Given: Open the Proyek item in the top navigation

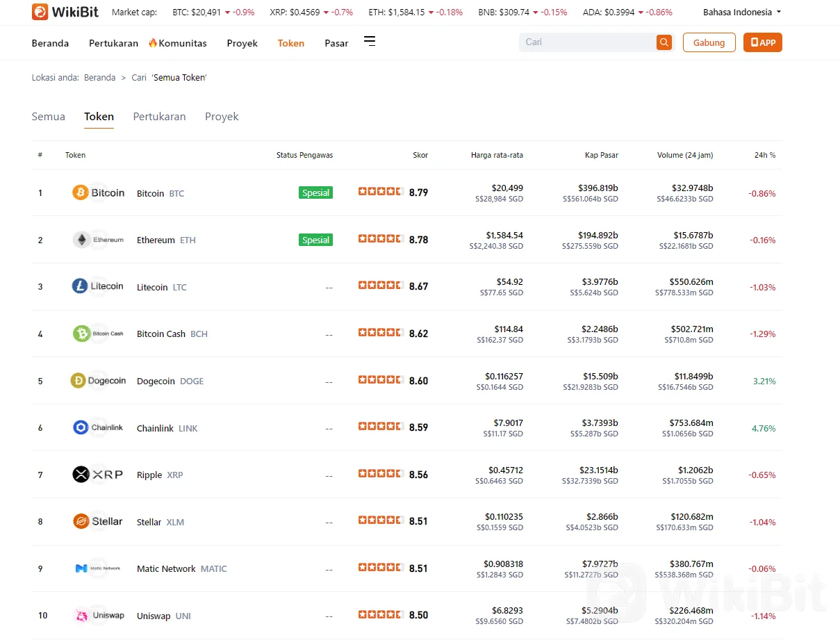Looking at the screenshot, I should point(242,43).
